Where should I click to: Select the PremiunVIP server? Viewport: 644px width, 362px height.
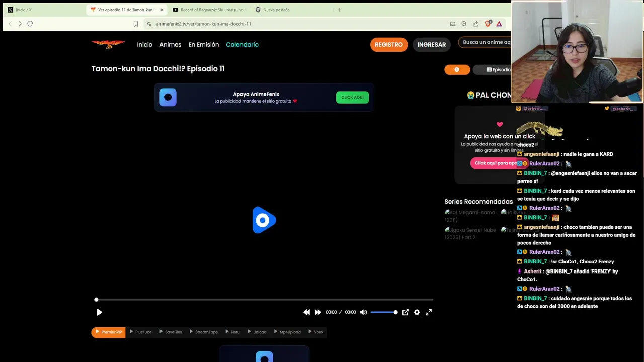pyautogui.click(x=108, y=332)
